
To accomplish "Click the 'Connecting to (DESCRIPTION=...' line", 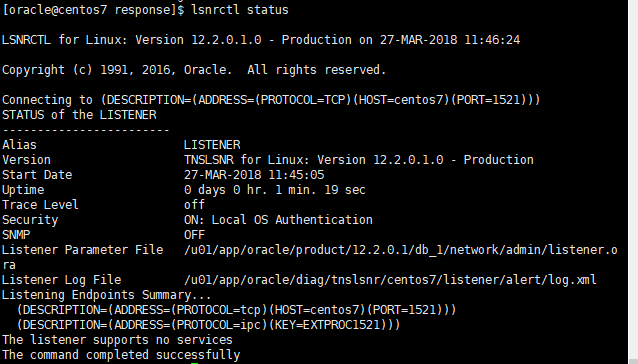I will 271,100.
